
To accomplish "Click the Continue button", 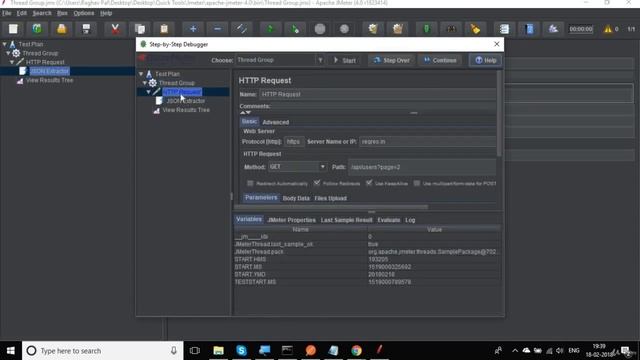I will [440, 60].
